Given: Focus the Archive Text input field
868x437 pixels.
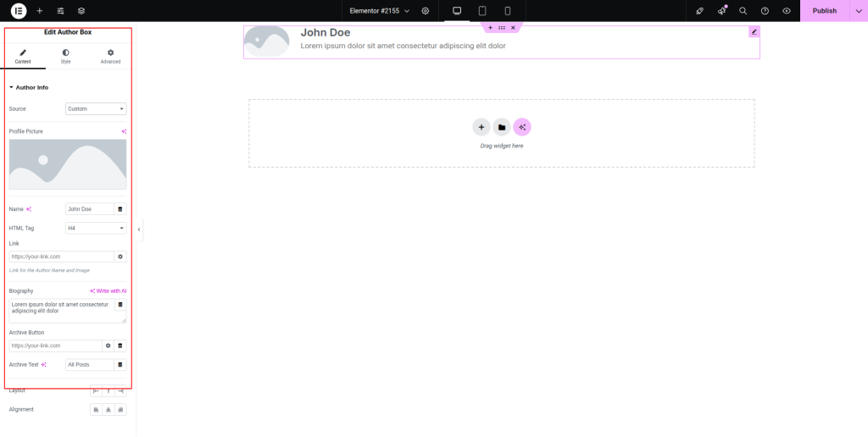Looking at the screenshot, I should pyautogui.click(x=90, y=364).
